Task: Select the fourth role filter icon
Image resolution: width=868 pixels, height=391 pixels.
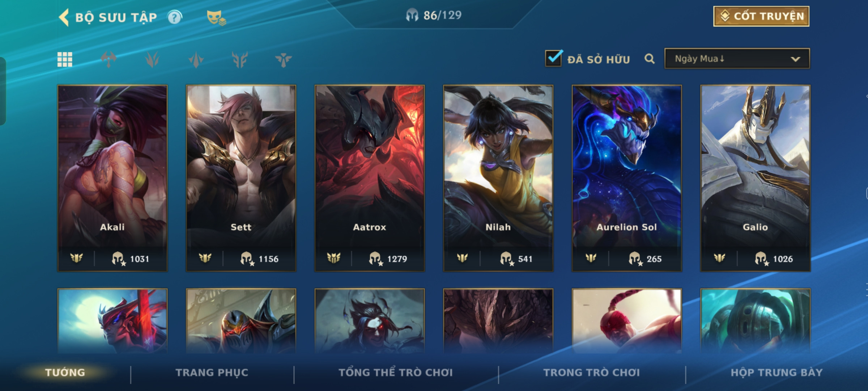Action: (240, 59)
